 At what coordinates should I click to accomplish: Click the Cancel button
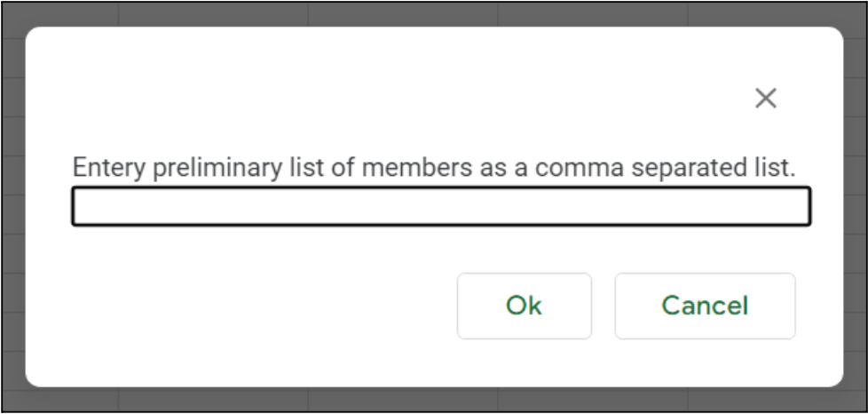(705, 306)
